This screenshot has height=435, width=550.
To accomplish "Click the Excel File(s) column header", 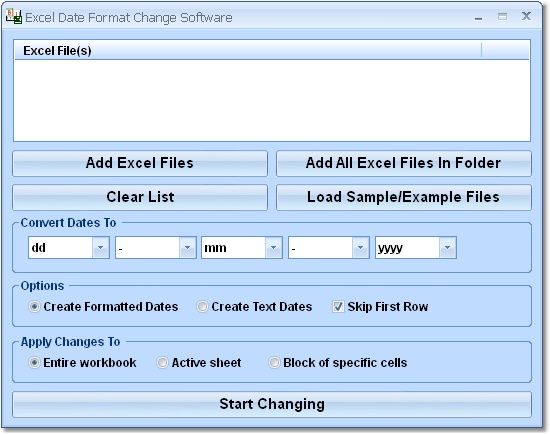I will (248, 51).
